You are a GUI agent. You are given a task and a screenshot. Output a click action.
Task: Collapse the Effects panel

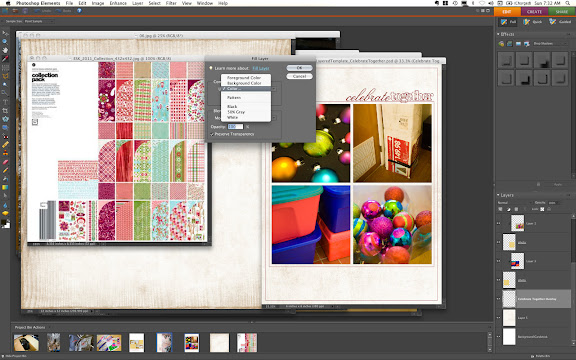click(498, 34)
